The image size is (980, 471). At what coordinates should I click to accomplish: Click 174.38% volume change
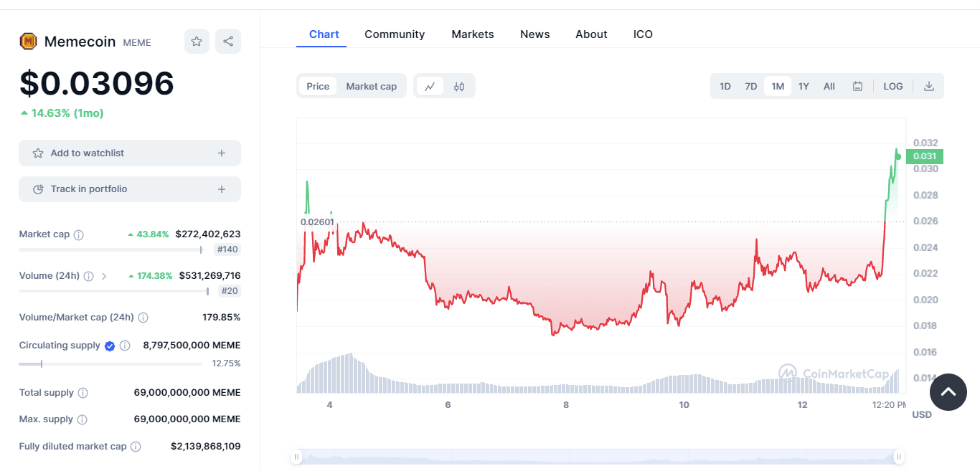[x=150, y=276]
